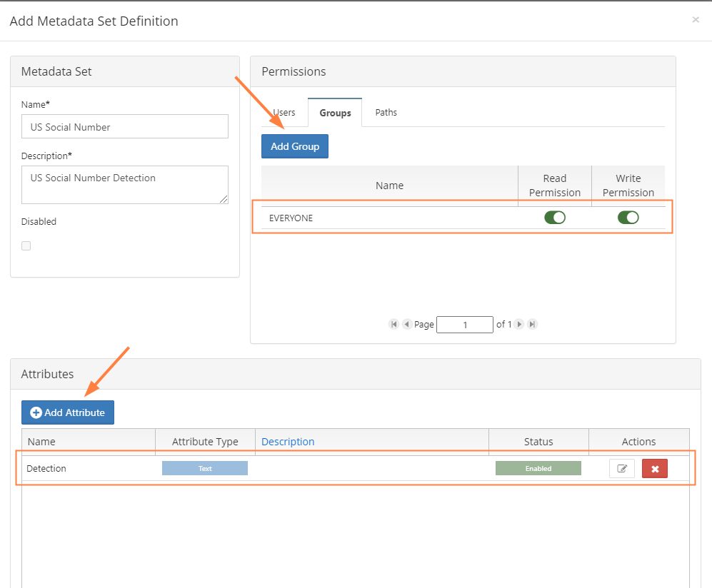Screen dimensions: 712x588
Task: Click the Name input field
Action: (x=125, y=127)
